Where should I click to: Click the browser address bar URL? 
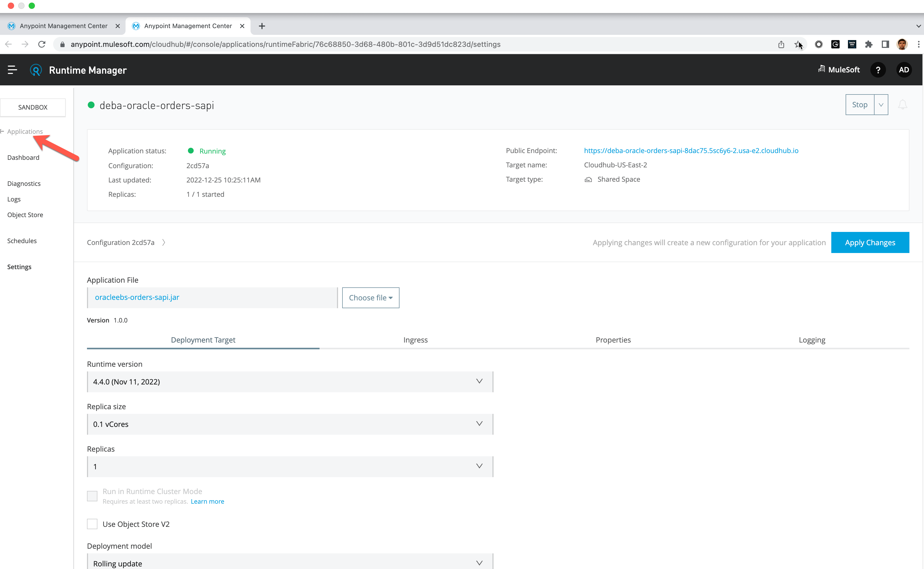285,45
